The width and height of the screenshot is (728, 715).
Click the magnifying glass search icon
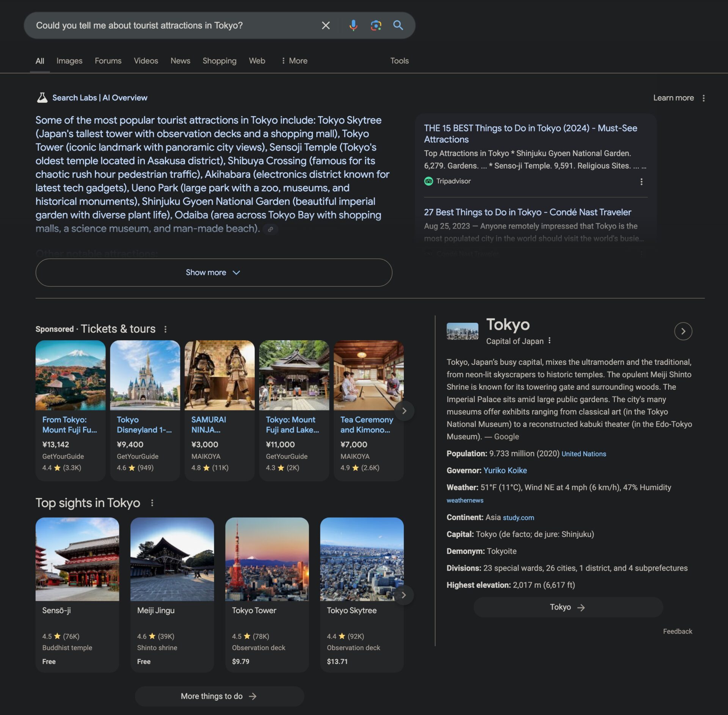(x=398, y=25)
